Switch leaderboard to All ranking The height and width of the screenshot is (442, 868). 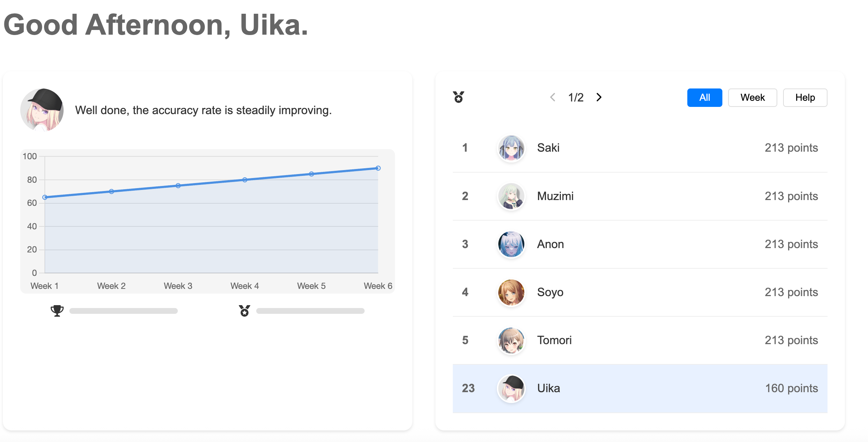pos(704,97)
